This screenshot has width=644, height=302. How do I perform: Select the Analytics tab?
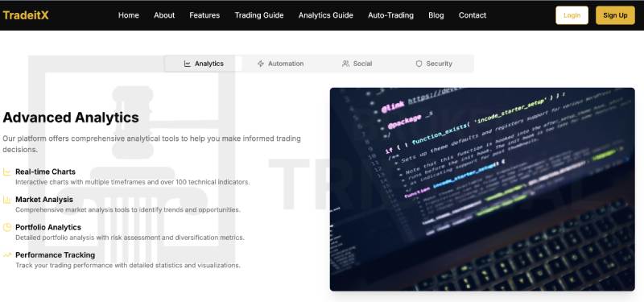pyautogui.click(x=204, y=64)
